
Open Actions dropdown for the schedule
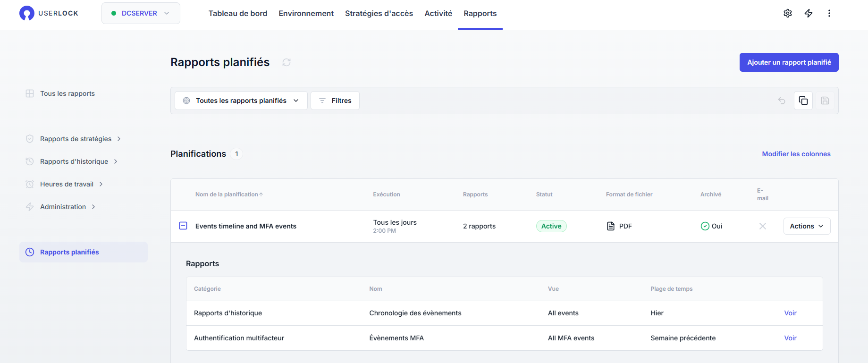[x=806, y=226]
